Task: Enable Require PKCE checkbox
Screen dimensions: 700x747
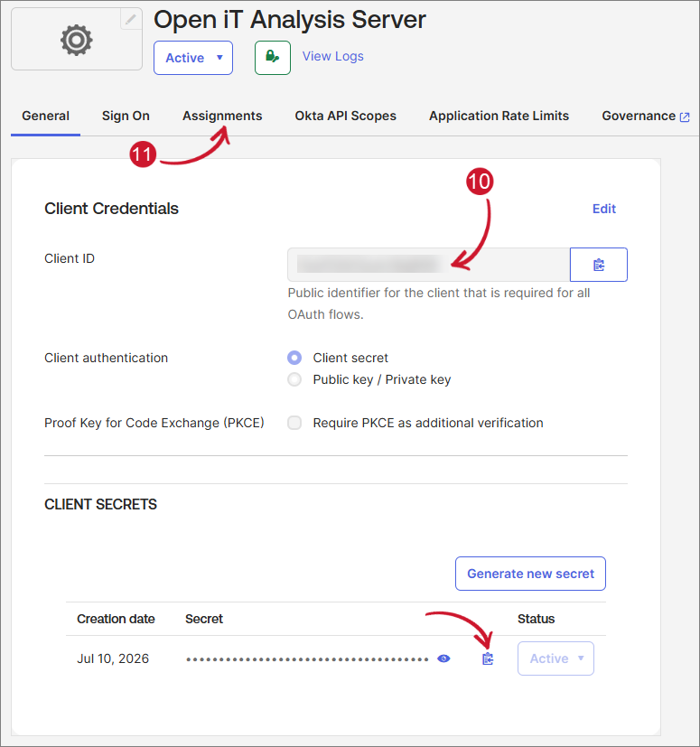Action: tap(294, 423)
